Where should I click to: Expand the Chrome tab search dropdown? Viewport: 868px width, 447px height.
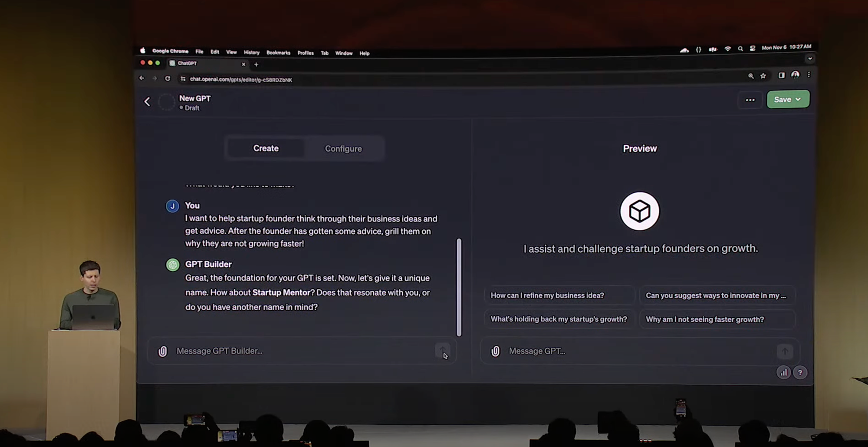810,58
